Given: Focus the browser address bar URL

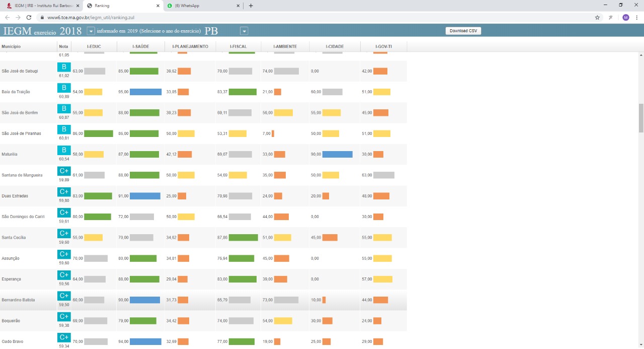Looking at the screenshot, I should point(91,17).
